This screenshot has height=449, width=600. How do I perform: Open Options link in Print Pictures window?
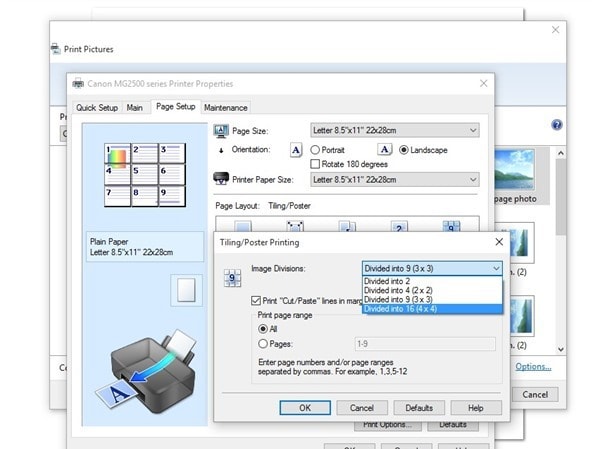coord(533,367)
